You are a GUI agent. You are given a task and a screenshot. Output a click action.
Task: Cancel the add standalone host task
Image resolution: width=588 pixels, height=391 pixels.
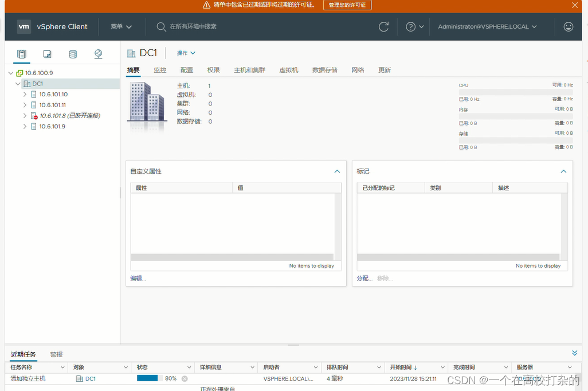(185, 378)
